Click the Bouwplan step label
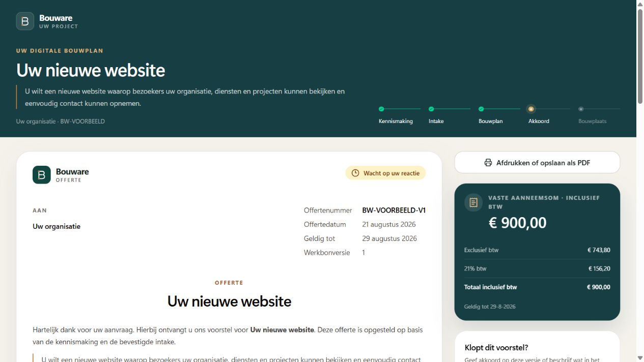The width and height of the screenshot is (644, 362). coord(491,122)
